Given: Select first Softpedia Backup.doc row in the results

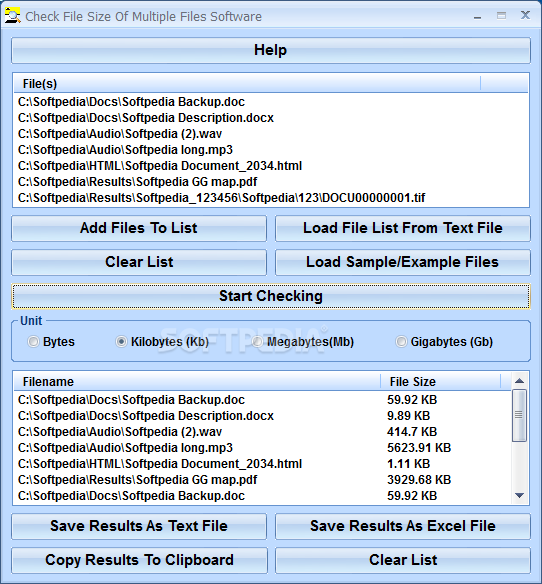Looking at the screenshot, I should 263,400.
